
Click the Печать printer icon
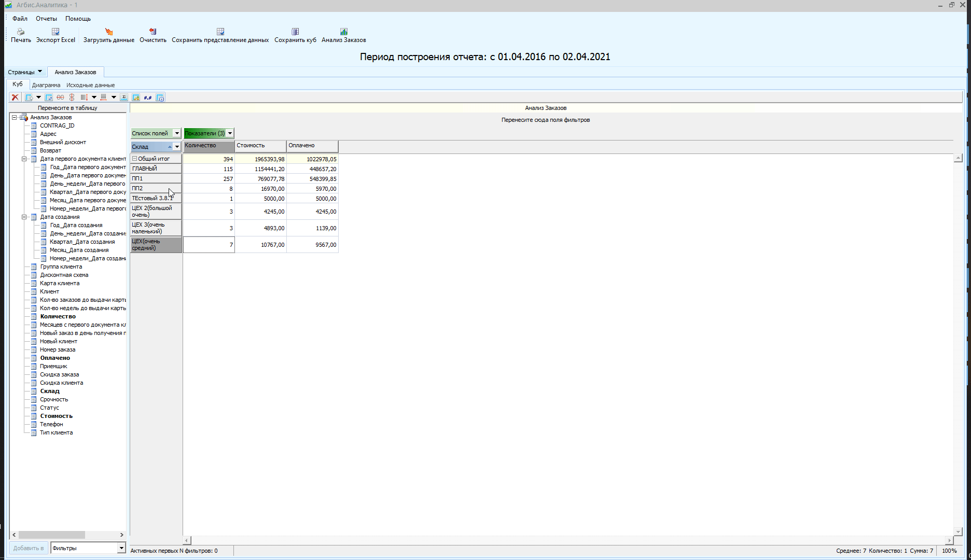21,32
